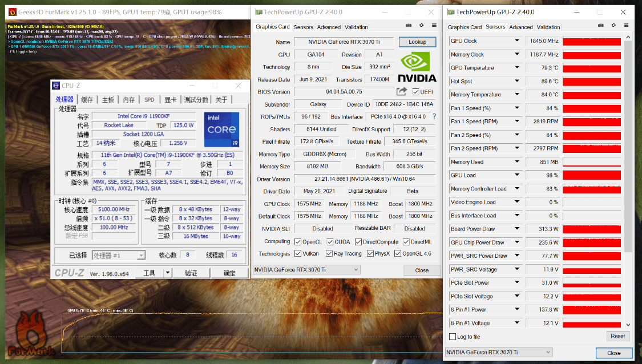Click screenshot camera icon in GPU-Z Sensors window
This screenshot has width=642, height=364.
click(601, 25)
